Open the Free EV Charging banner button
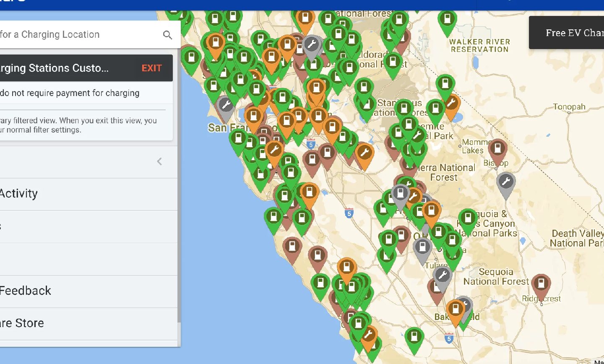The width and height of the screenshot is (604, 364). coord(570,33)
